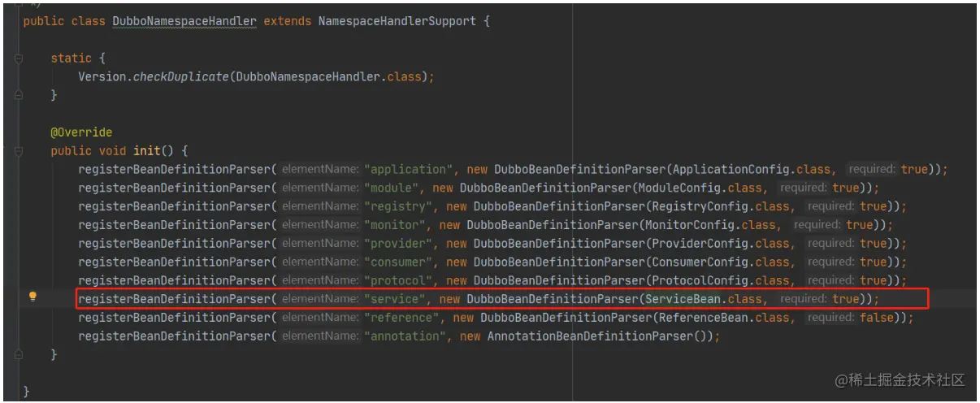The height and width of the screenshot is (403, 980).
Task: Click the void keyword
Action: click(x=112, y=151)
